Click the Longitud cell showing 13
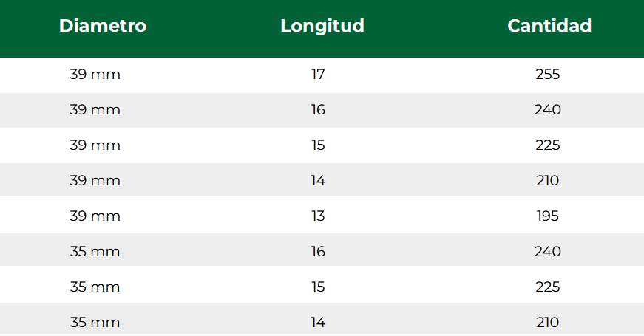Image resolution: width=644 pixels, height=336 pixels. point(318,216)
